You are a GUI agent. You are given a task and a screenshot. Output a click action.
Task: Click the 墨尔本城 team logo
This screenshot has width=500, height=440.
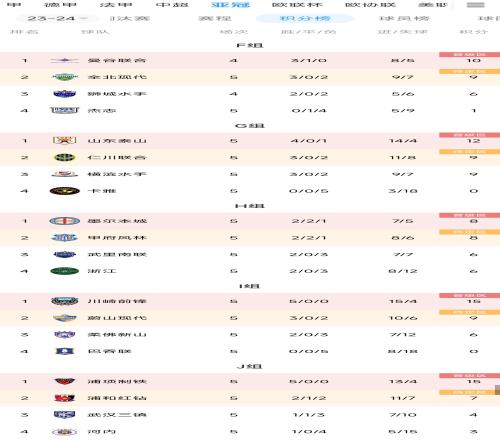pyautogui.click(x=64, y=221)
